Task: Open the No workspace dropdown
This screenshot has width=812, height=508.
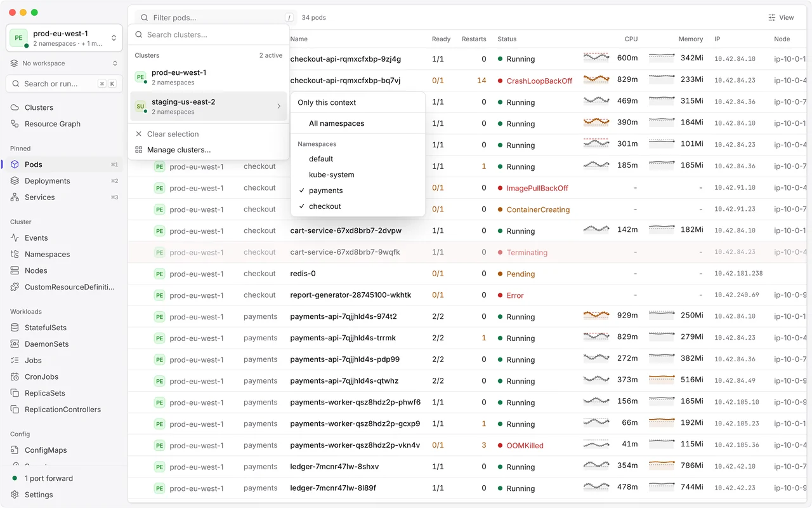Action: [64, 63]
